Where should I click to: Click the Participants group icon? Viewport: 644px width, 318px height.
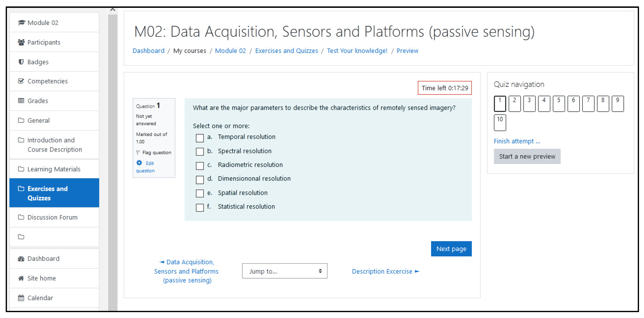coord(21,42)
